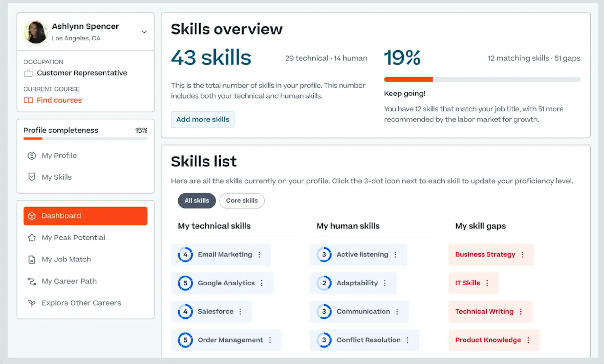
Task: Click the Communication three-dot control
Action: pyautogui.click(x=397, y=312)
